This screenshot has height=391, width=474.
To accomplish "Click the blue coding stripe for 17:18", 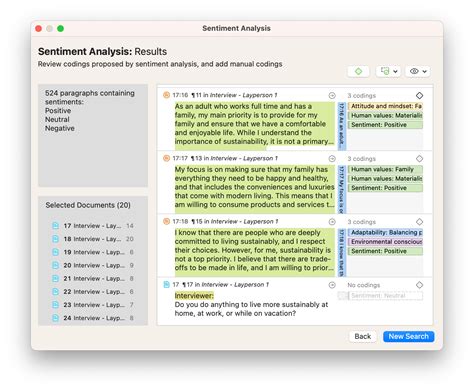I will coord(341,252).
